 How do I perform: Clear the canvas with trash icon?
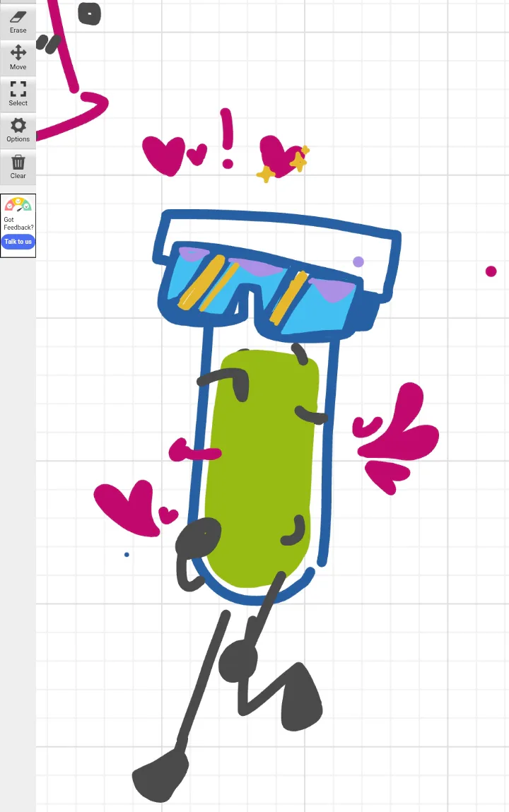pos(18,167)
